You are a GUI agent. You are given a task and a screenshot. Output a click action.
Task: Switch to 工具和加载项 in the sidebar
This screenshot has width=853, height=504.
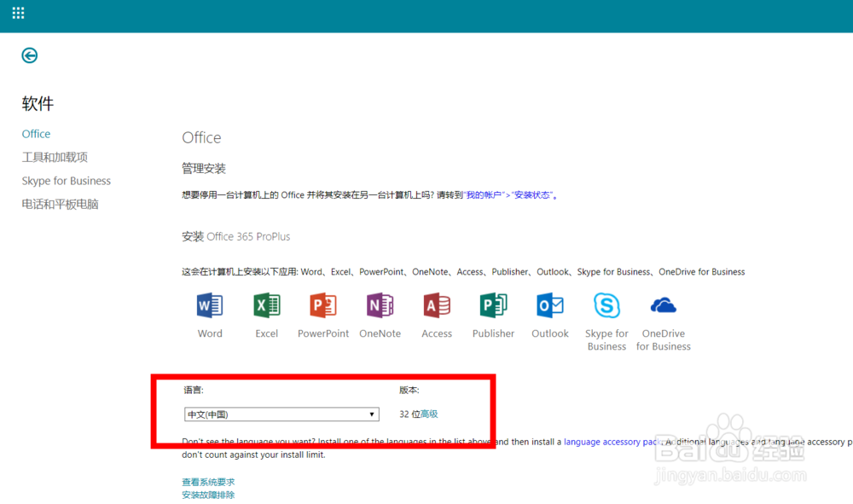(x=55, y=157)
